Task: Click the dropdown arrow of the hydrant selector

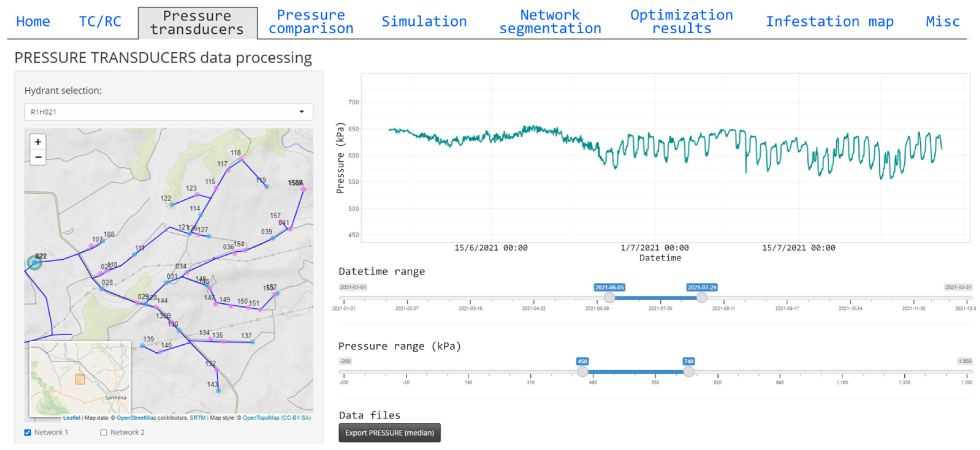Action: [x=302, y=112]
